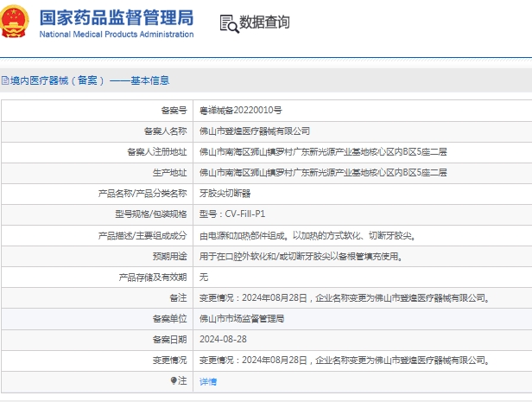Click the 数据查询 heading text

click(264, 22)
